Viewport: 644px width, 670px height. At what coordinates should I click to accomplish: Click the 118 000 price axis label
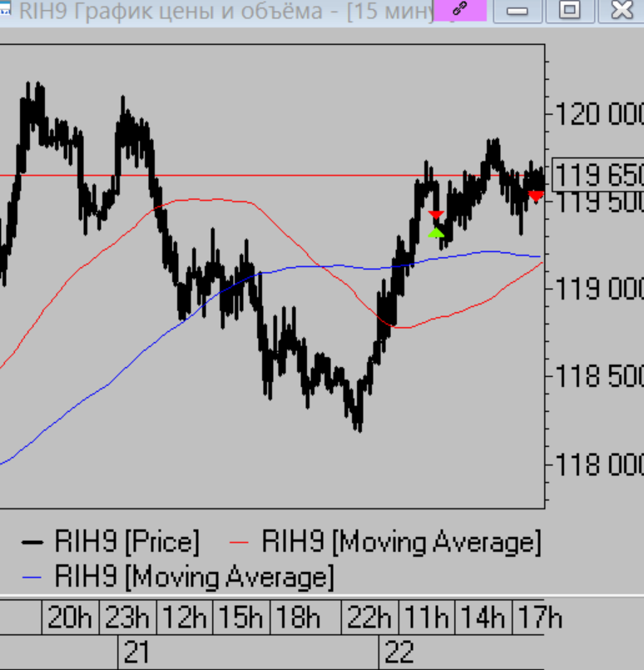click(597, 464)
